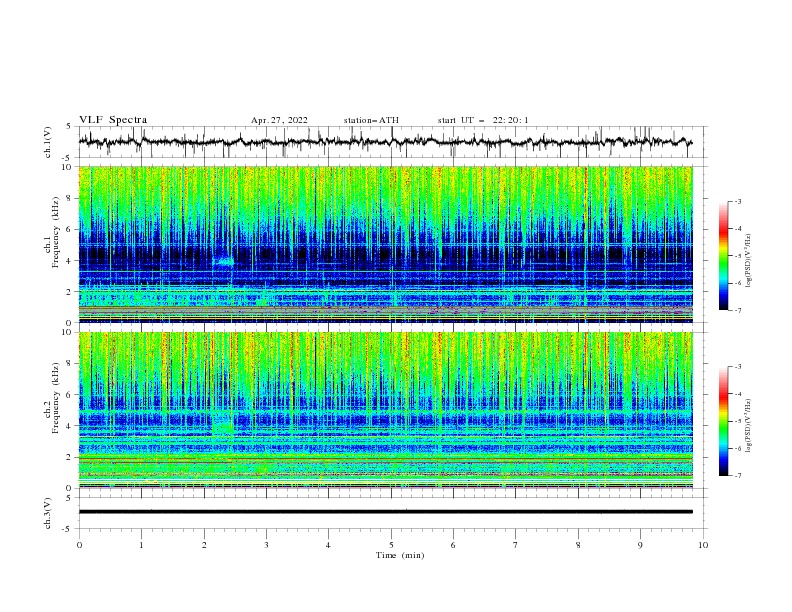Click time axis tick label "9"
792x612 pixels.
pyautogui.click(x=640, y=545)
